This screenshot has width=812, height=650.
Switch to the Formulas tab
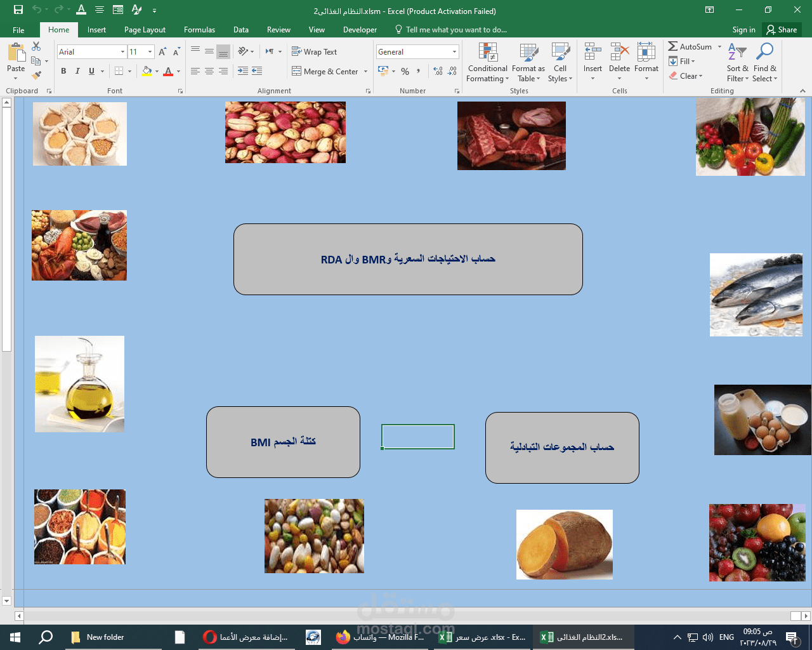199,30
